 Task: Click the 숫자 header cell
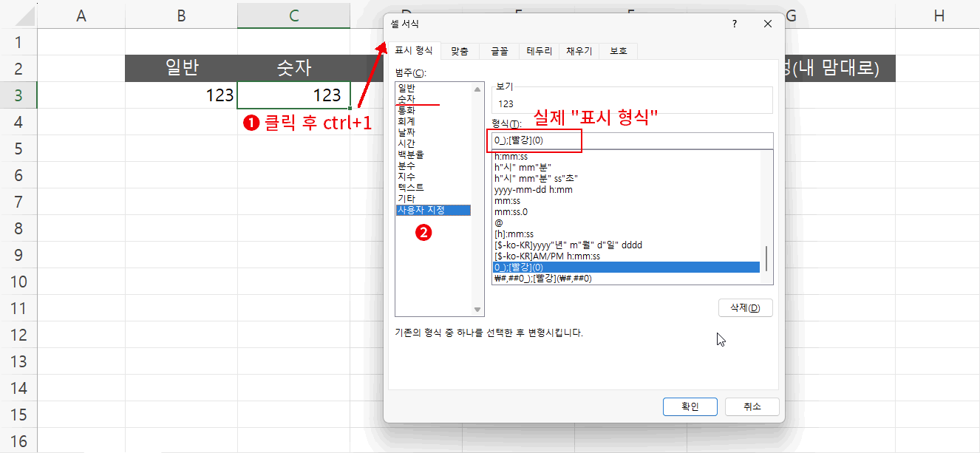pos(293,69)
